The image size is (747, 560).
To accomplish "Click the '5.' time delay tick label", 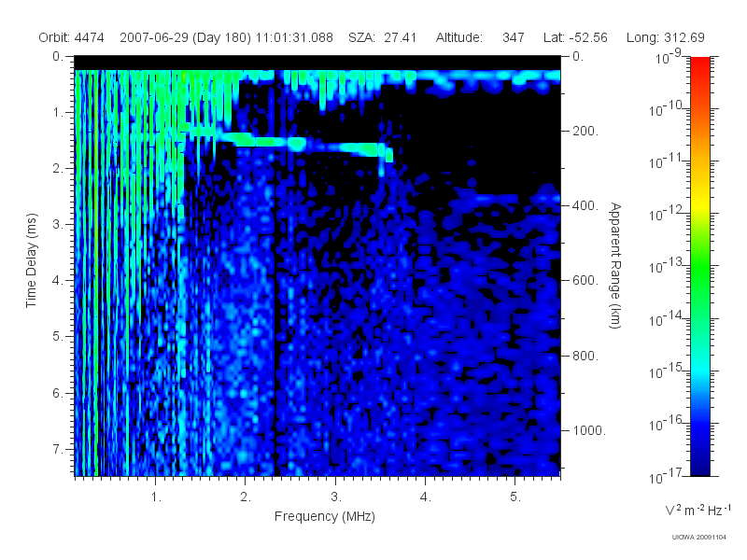I will (x=58, y=336).
